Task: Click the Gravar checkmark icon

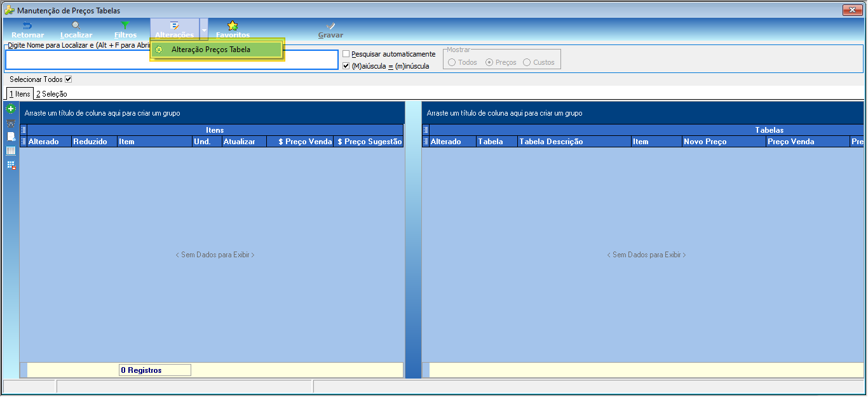Action: click(x=330, y=26)
